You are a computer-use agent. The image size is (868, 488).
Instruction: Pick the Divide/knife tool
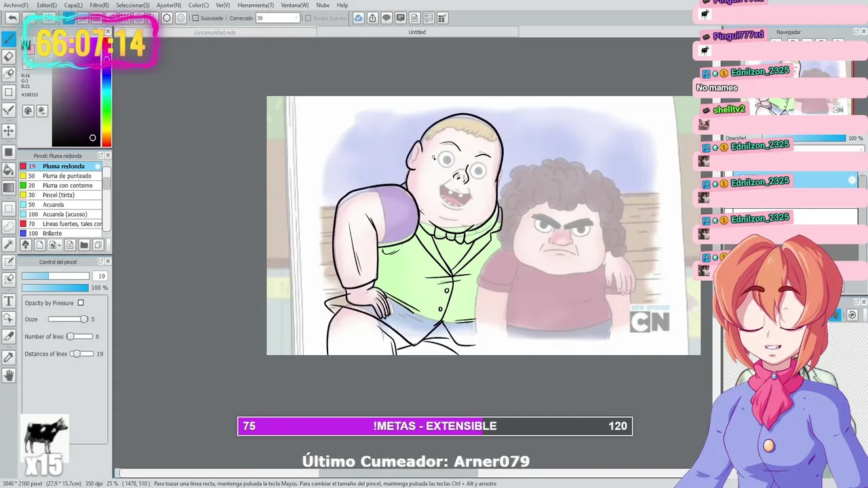click(x=9, y=335)
